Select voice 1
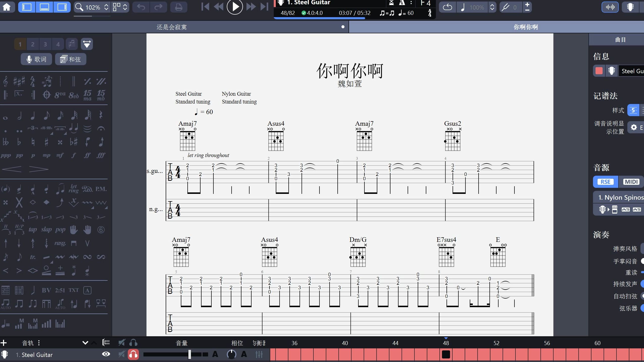Screen dimensions: 644x362 pos(20,44)
